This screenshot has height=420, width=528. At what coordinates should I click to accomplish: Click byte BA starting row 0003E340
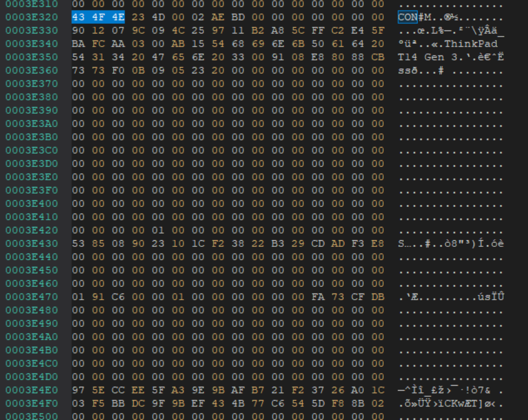tap(78, 44)
